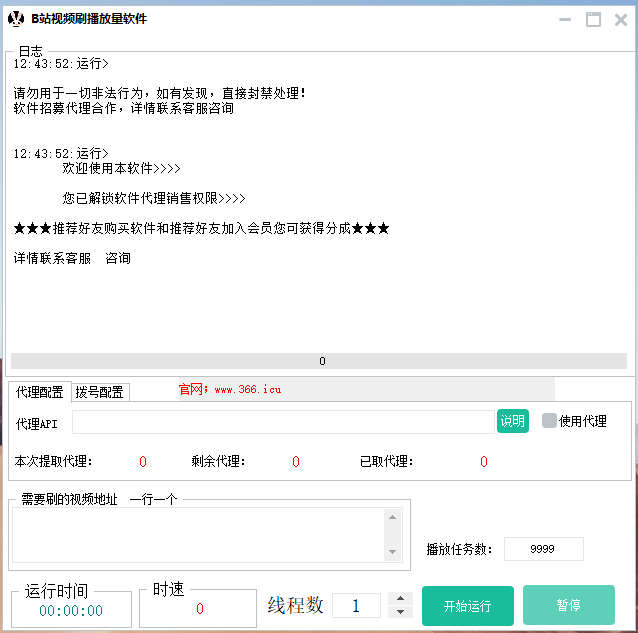Click the video address box scroll-up arrow
638x633 pixels.
(392, 517)
